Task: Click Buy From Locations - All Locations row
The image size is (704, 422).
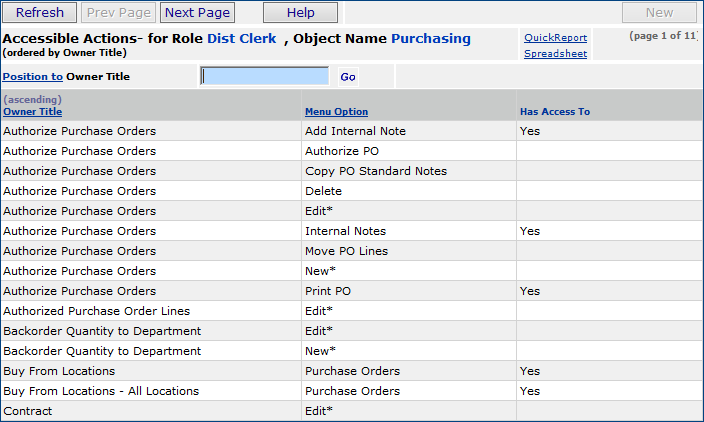Action: 101,391
